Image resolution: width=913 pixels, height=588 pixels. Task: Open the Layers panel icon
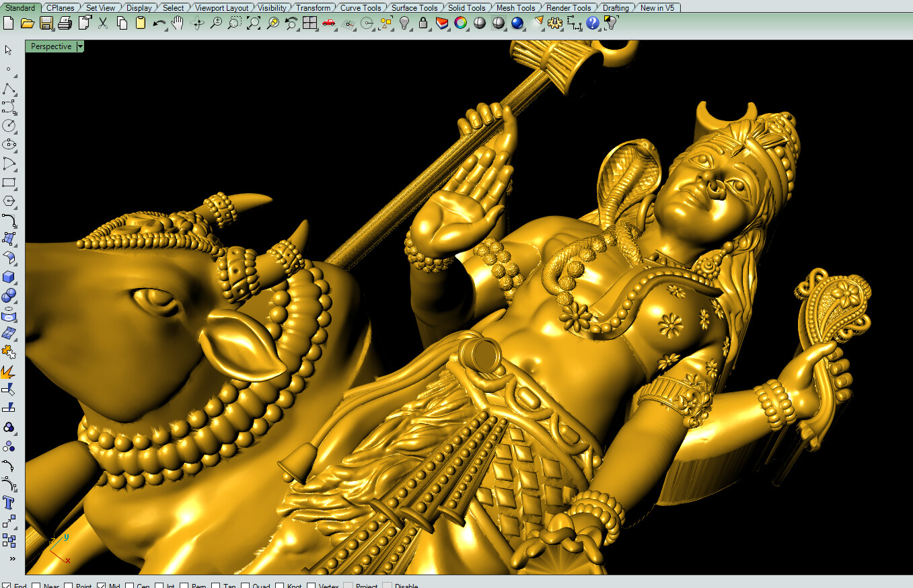tap(442, 24)
